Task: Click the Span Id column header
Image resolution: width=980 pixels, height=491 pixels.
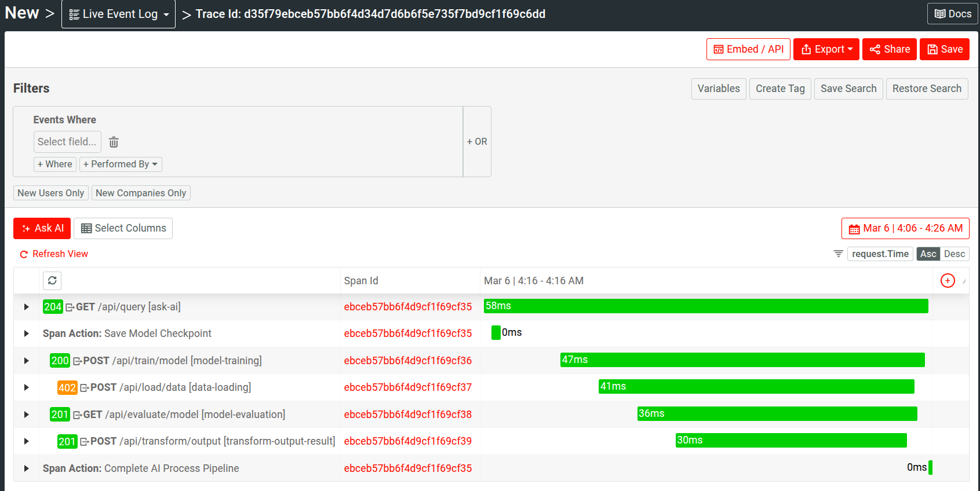Action: (361, 281)
